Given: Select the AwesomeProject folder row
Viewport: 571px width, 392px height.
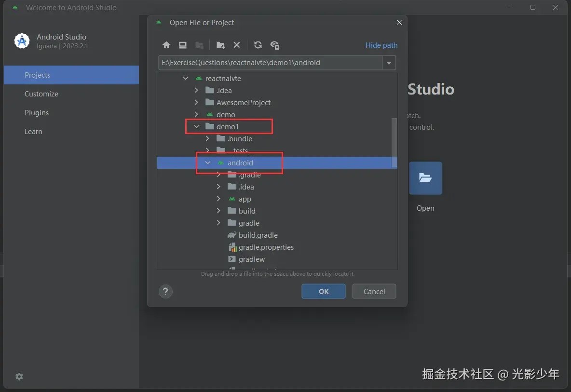Looking at the screenshot, I should click(277, 102).
